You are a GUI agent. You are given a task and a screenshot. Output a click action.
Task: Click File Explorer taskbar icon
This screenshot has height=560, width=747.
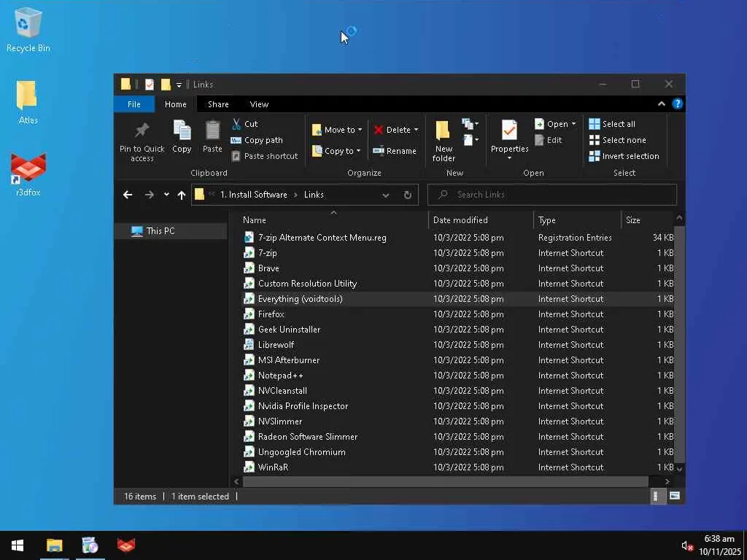tap(54, 545)
